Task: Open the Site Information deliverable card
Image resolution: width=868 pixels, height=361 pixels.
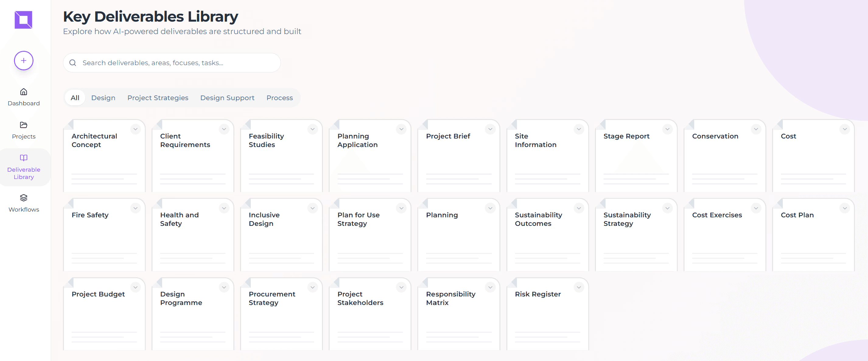Action: pos(548,156)
